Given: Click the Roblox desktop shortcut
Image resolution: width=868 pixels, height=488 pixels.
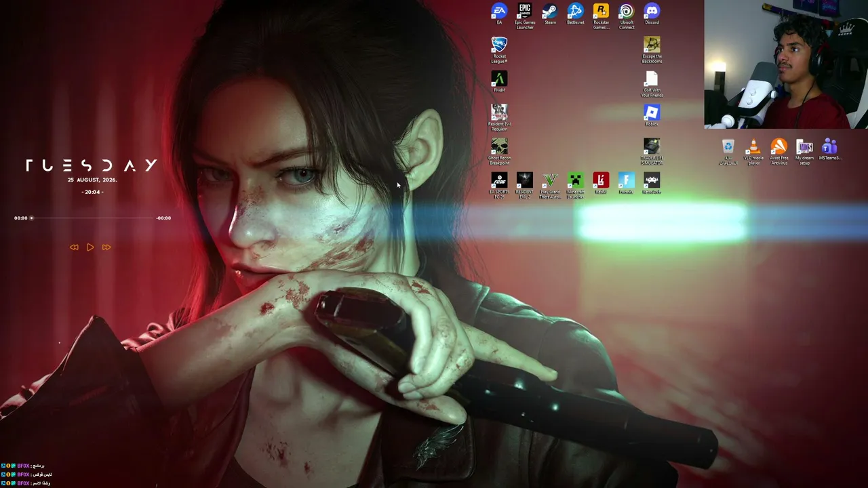Looking at the screenshot, I should (652, 116).
